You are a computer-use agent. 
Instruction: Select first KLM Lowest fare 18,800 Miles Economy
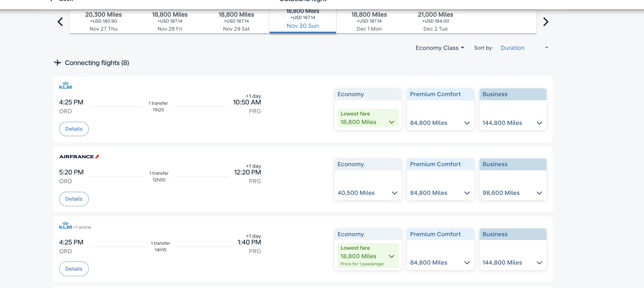click(368, 118)
